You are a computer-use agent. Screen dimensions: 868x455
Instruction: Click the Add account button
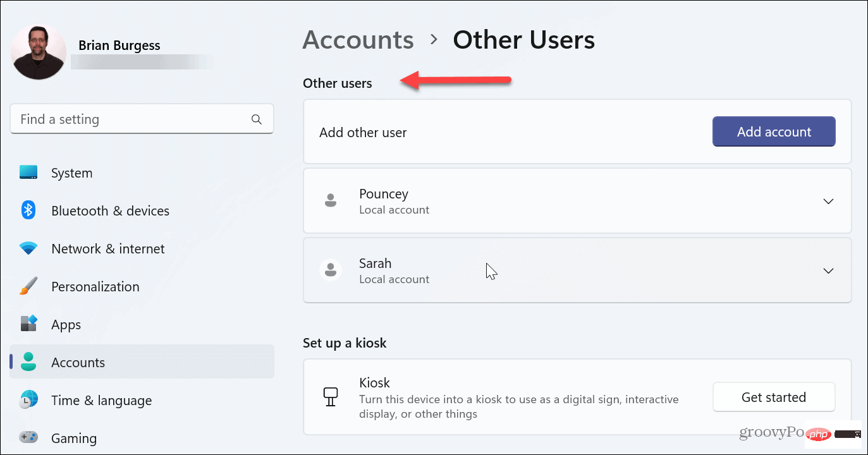(774, 131)
